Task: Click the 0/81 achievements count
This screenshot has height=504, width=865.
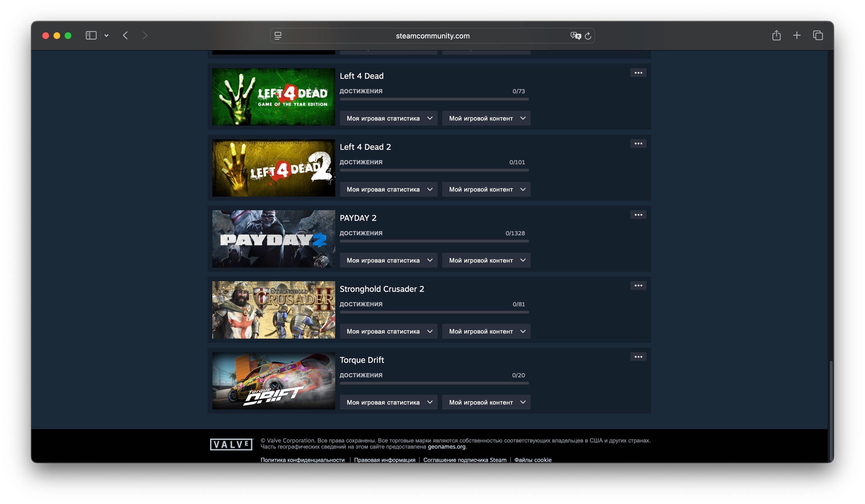Action: [518, 304]
